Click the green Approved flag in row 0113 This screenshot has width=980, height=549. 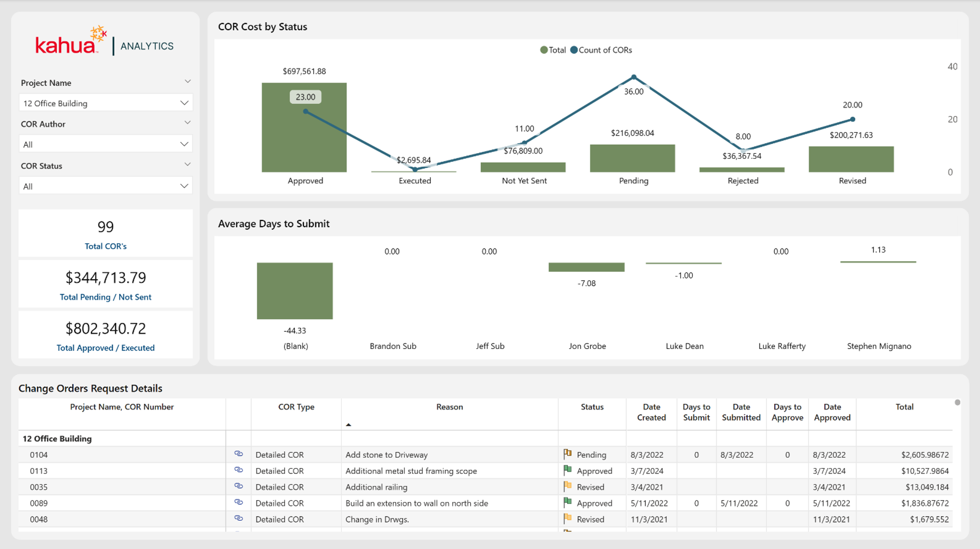(x=568, y=470)
